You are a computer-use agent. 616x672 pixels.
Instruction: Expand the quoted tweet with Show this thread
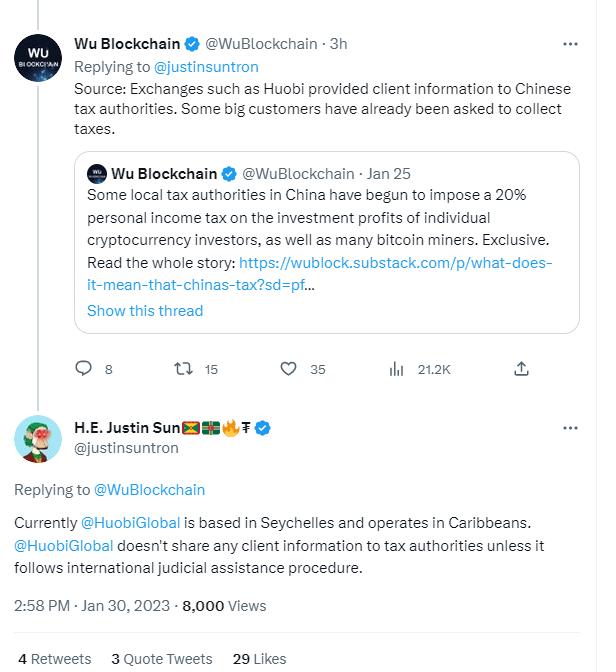click(145, 310)
